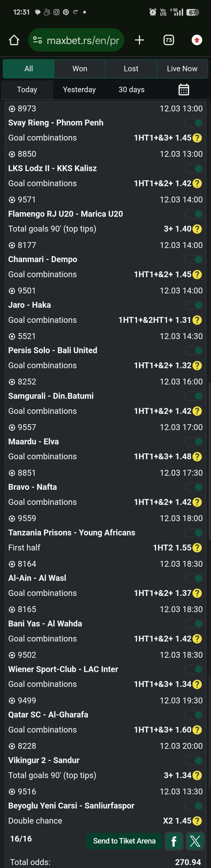Screen dimensions: 211x868
Task: Share ticket on X
Action: pyautogui.click(x=195, y=841)
